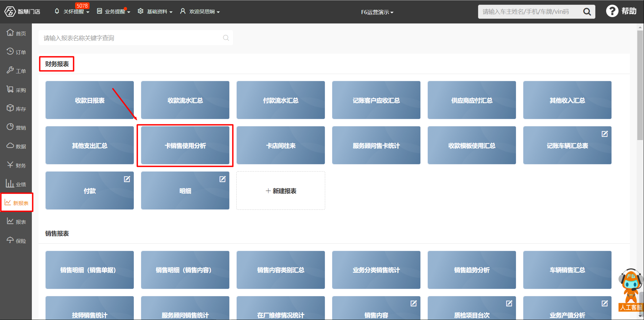
Task: Open 销售明细（销售单据）report
Action: click(90, 270)
